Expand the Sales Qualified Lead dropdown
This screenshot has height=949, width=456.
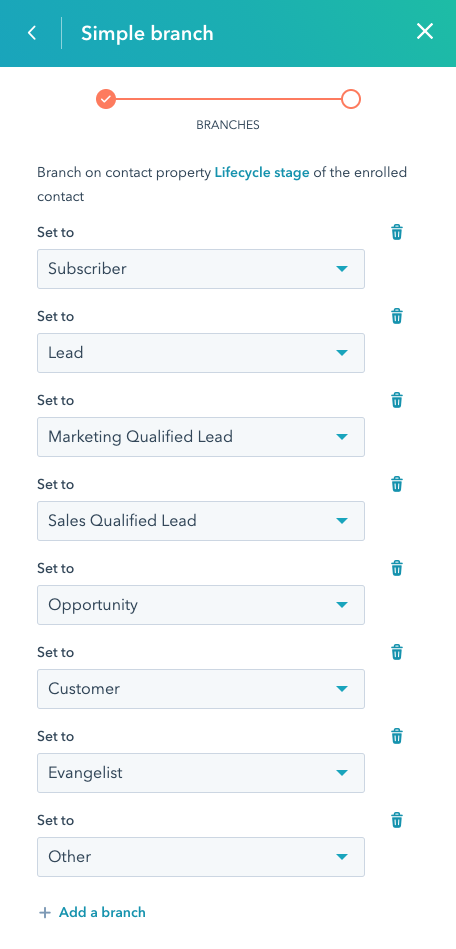(x=200, y=521)
